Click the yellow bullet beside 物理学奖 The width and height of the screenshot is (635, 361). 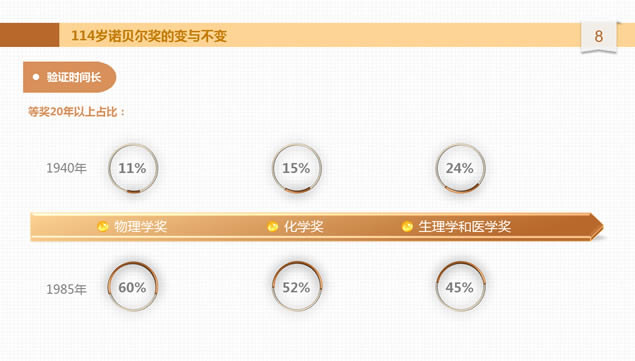103,226
